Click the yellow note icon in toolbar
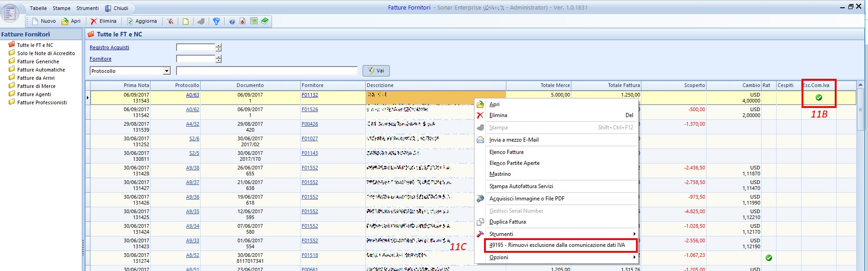Viewport: 868px width, 271px height. [x=186, y=21]
